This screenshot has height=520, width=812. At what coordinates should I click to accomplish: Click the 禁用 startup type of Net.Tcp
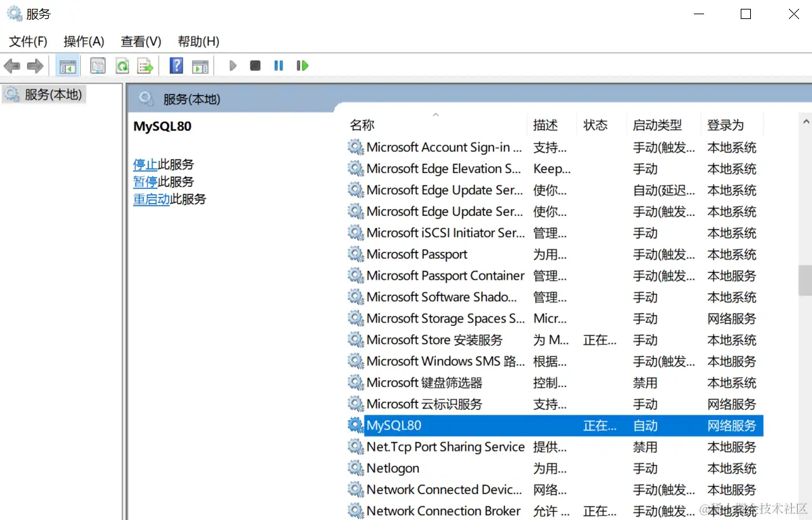coord(645,447)
